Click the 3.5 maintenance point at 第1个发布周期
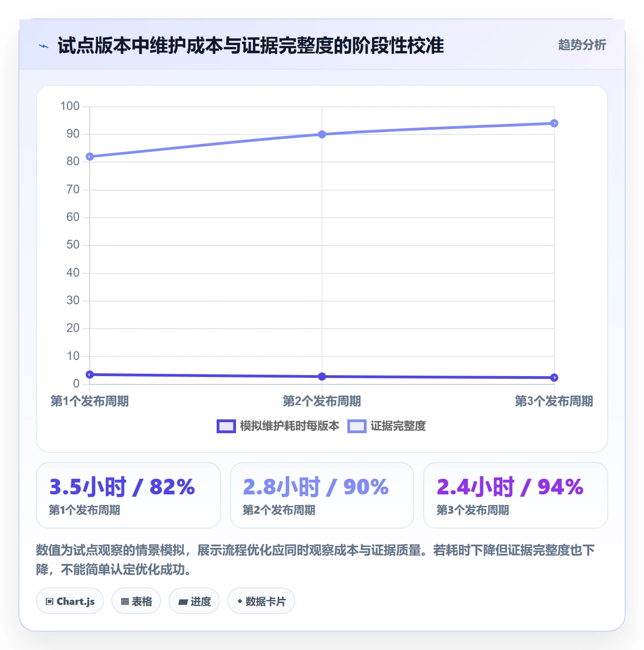644x650 pixels. pyautogui.click(x=90, y=375)
